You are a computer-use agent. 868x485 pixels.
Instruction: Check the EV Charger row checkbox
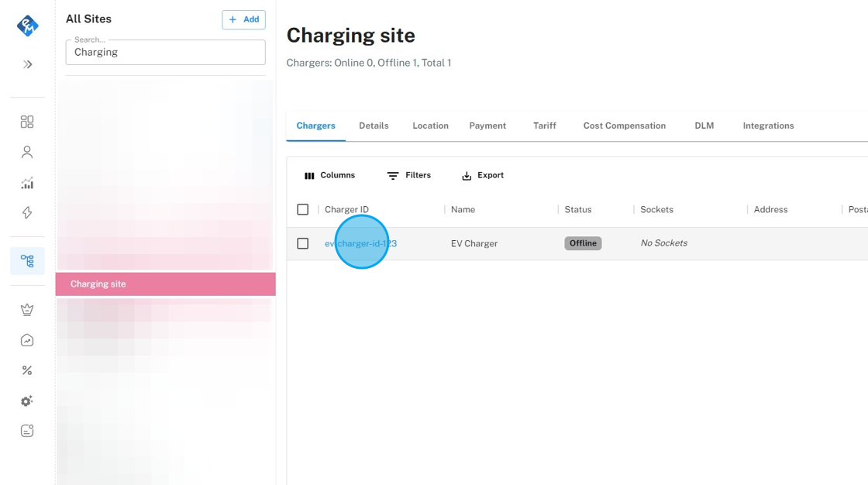[x=303, y=243]
